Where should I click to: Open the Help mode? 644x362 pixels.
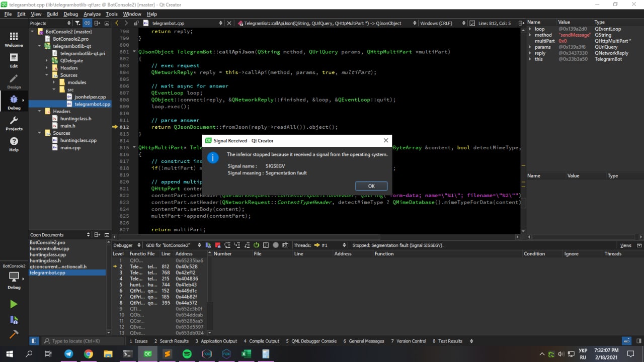(x=14, y=145)
